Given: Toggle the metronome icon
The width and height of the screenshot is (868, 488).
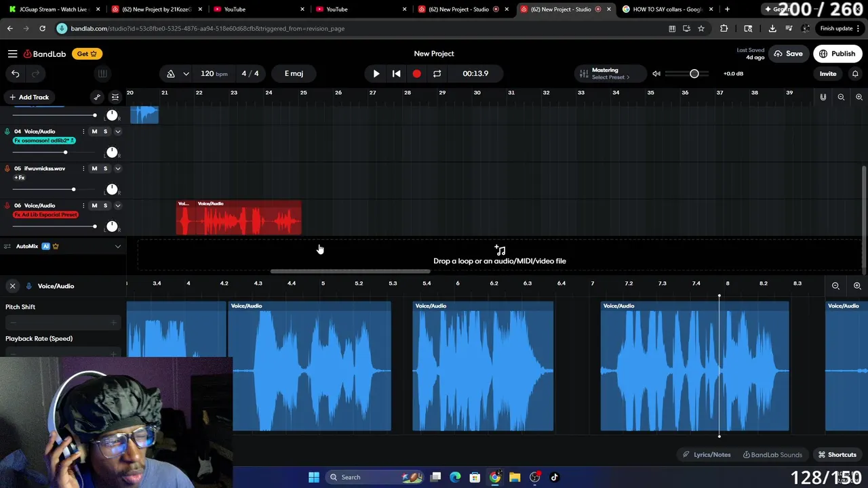Looking at the screenshot, I should (x=171, y=73).
